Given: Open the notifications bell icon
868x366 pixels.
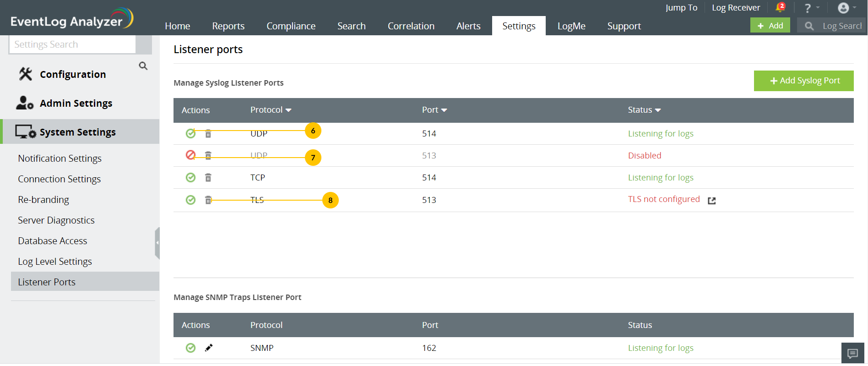Looking at the screenshot, I should pos(780,8).
